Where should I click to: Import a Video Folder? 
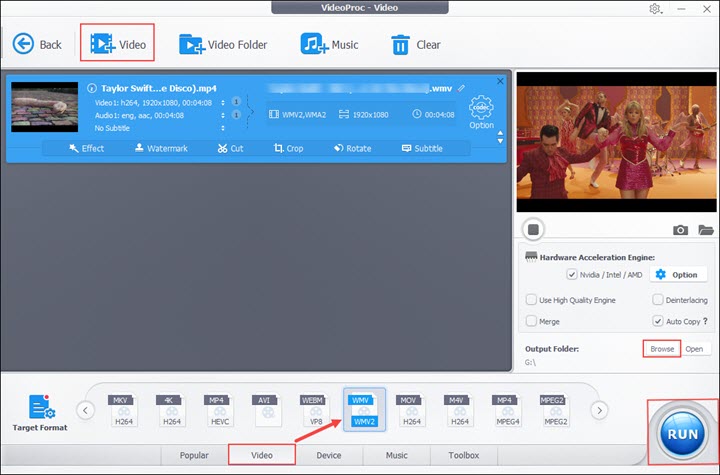point(223,44)
